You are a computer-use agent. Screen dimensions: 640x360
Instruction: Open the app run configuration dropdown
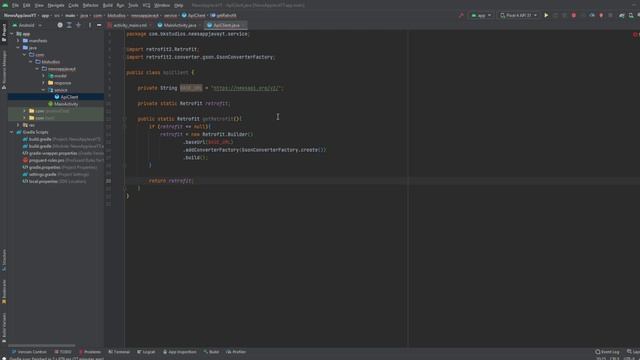click(481, 16)
